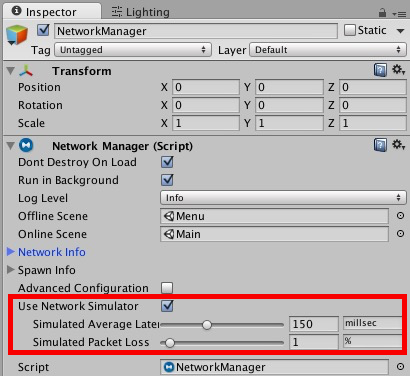
Task: Click the Rotation label
Action: click(40, 105)
